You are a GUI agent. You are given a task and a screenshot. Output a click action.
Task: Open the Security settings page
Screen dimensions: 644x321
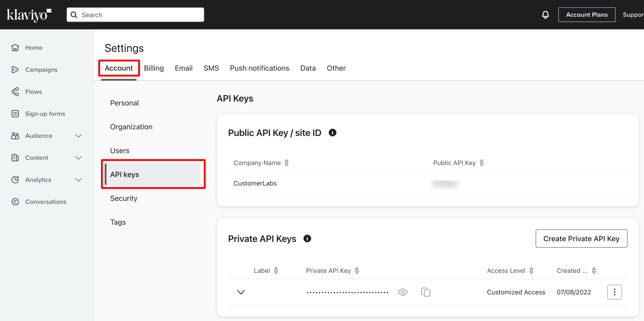(124, 198)
